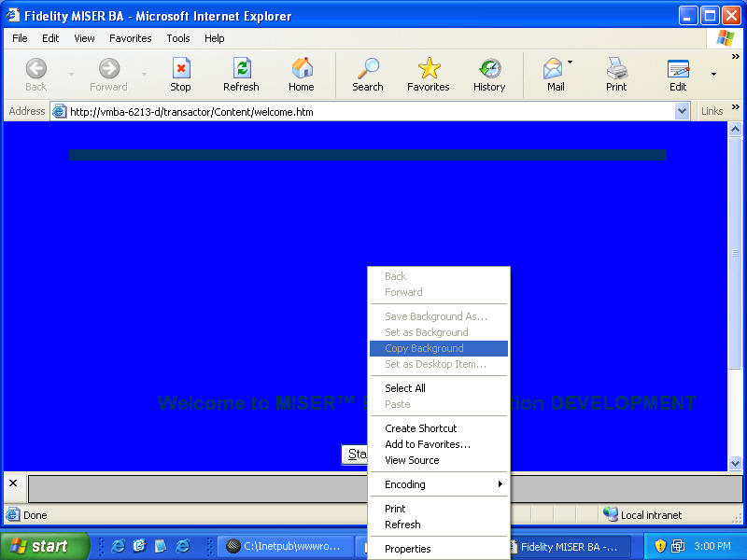Choose Print in the context menu

point(439,509)
